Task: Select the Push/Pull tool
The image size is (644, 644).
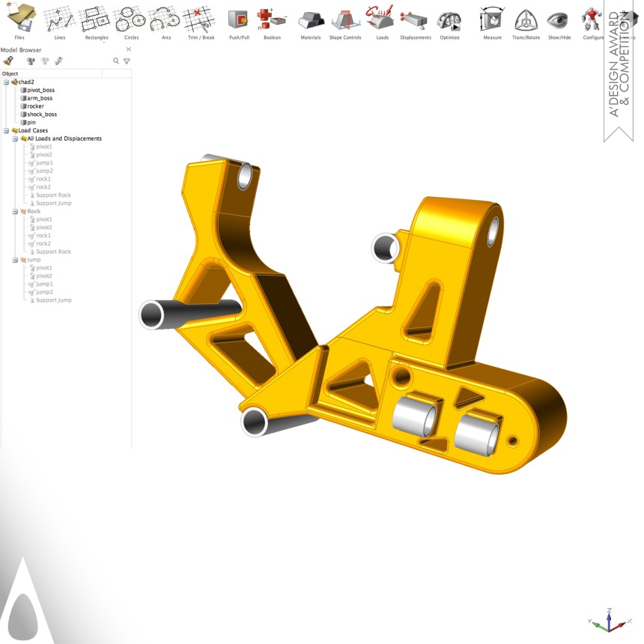Action: [240, 19]
